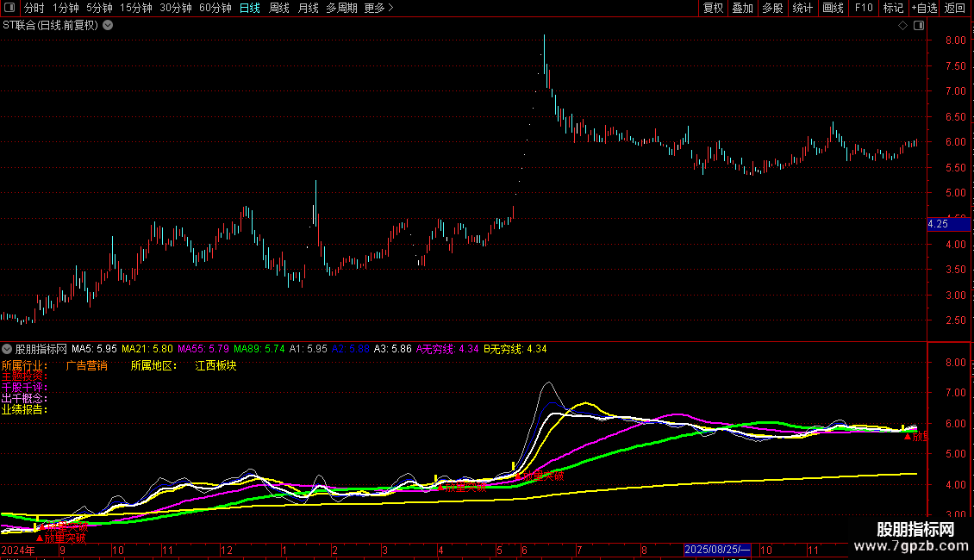This screenshot has width=974, height=560.
Task: Select the 15分钟 period
Action: [x=136, y=8]
